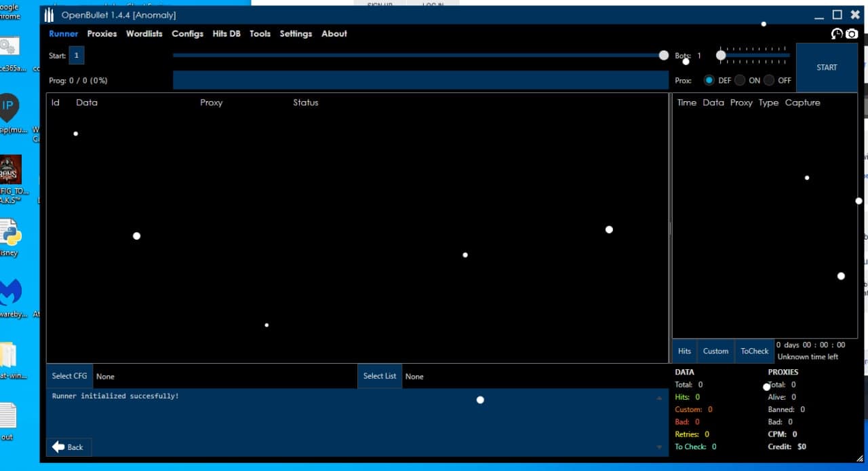Click the Type column header in hits table
868x471 pixels.
768,102
